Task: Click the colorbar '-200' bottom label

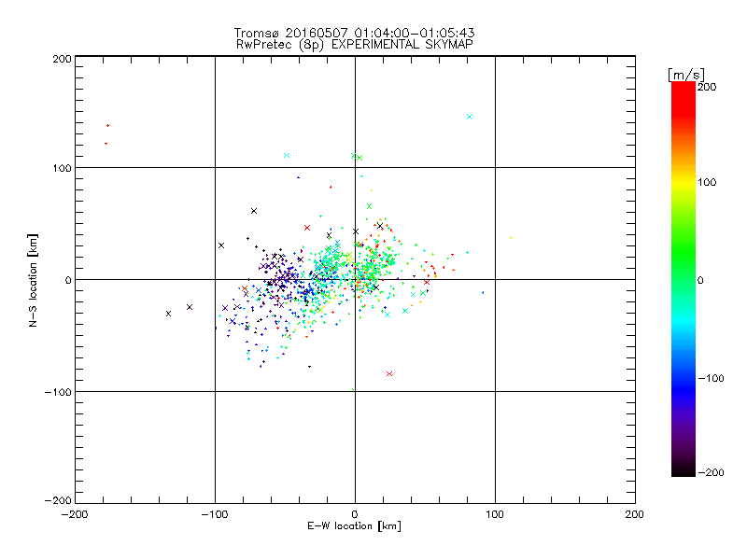Action: [x=711, y=472]
